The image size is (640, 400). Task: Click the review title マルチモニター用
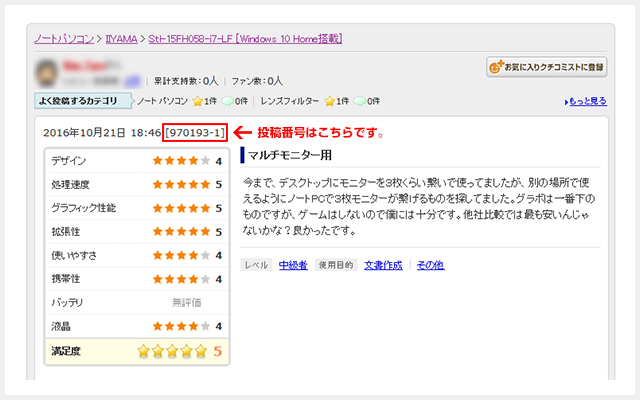(x=290, y=155)
